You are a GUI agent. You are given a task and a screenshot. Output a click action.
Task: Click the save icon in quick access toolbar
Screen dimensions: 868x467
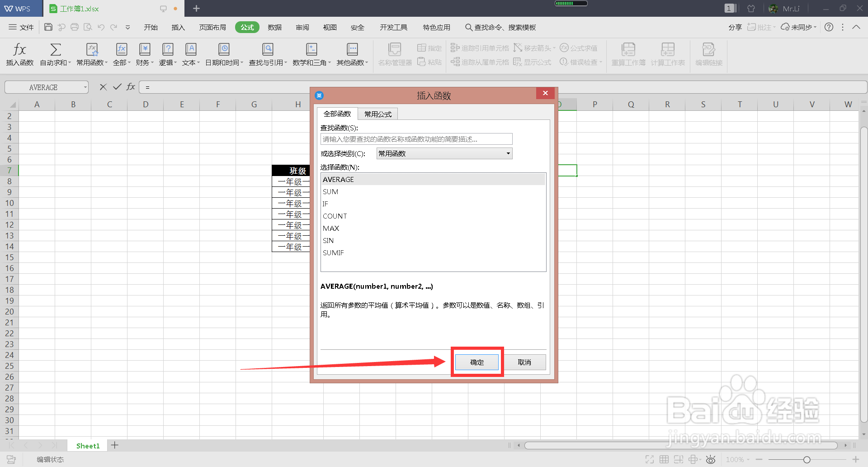click(x=48, y=27)
